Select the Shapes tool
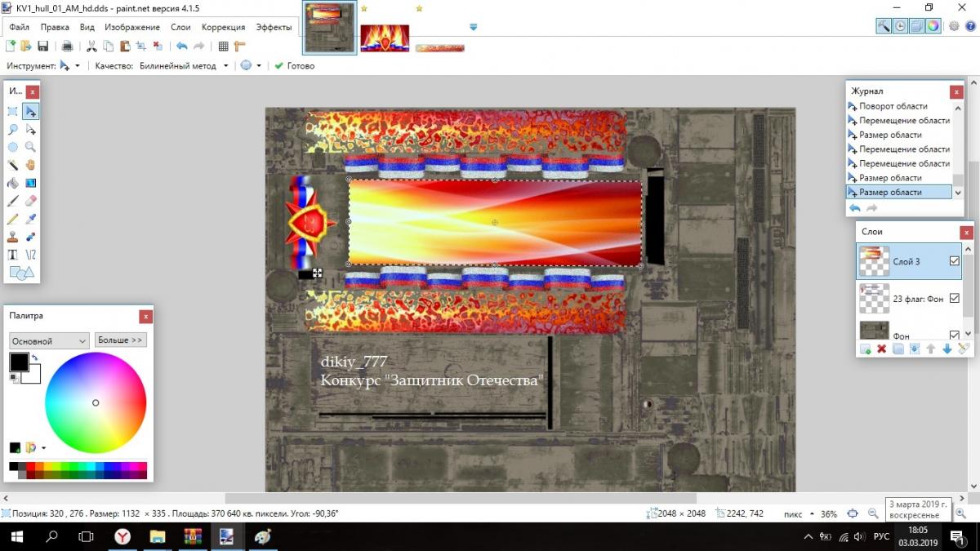 point(22,273)
